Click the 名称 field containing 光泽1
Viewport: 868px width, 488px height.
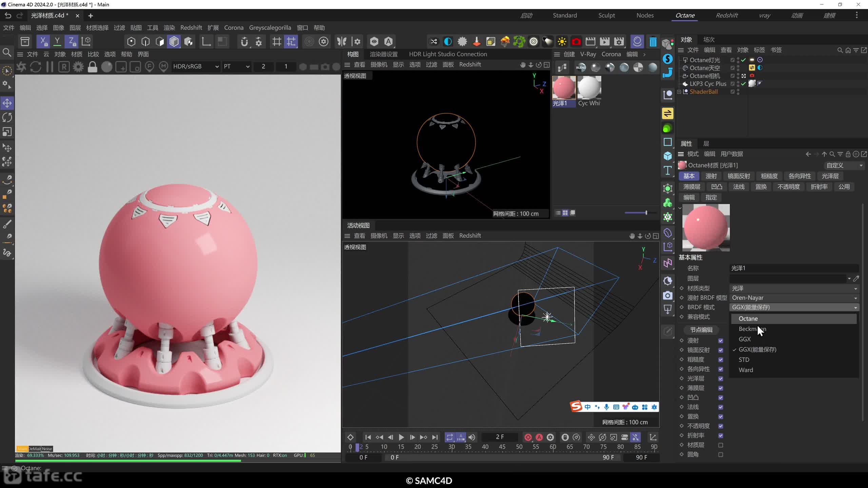(794, 268)
